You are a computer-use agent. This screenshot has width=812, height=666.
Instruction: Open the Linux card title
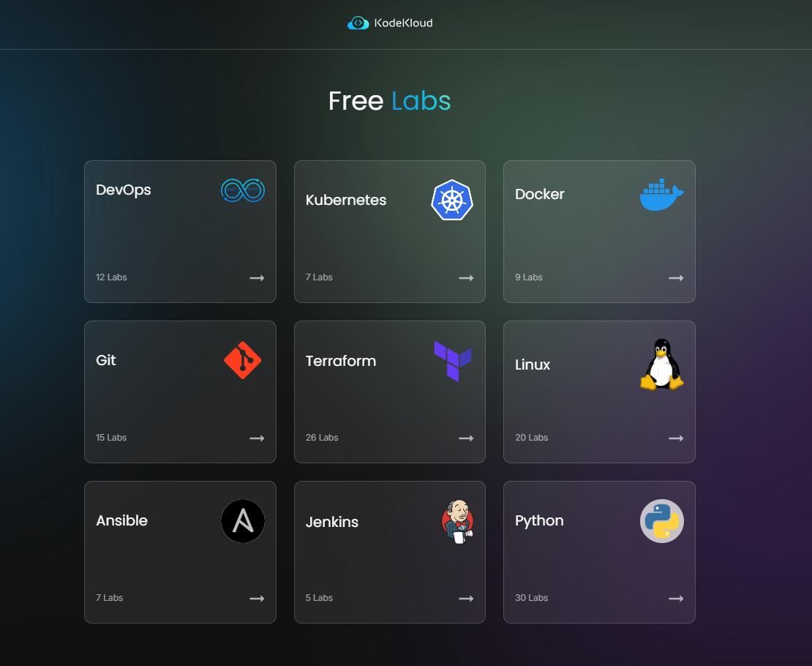[x=533, y=364]
